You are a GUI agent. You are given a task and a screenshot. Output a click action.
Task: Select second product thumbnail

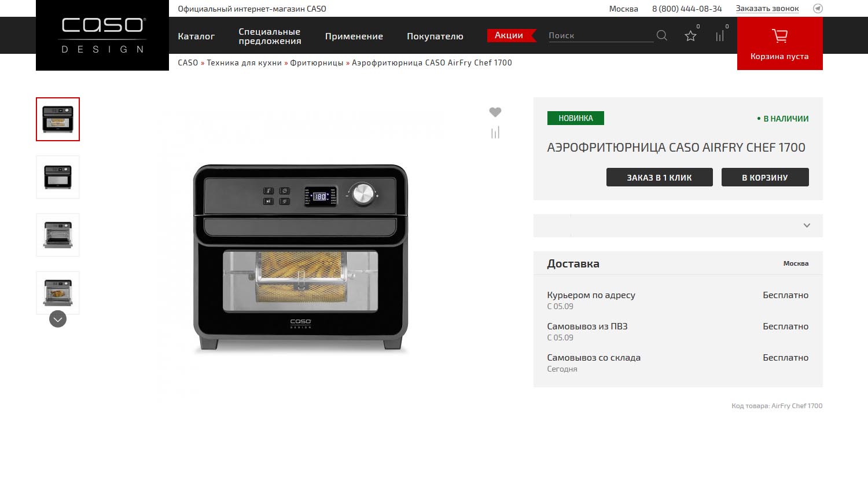click(58, 177)
